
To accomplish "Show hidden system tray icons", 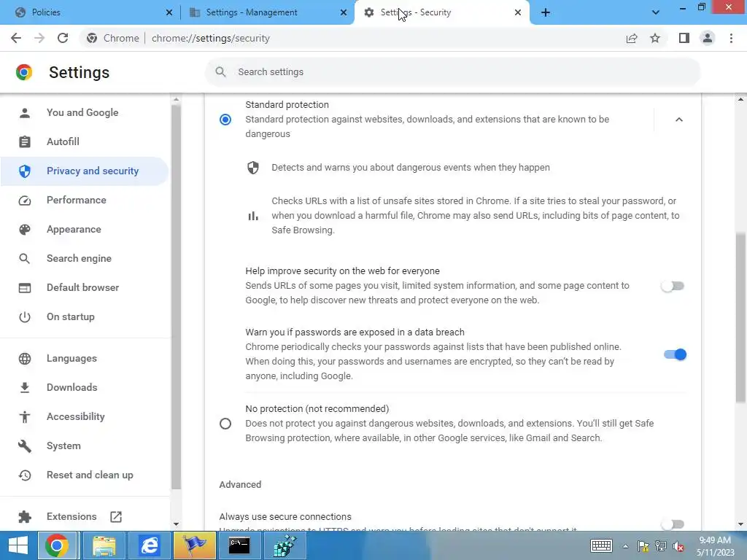I will pos(625,546).
